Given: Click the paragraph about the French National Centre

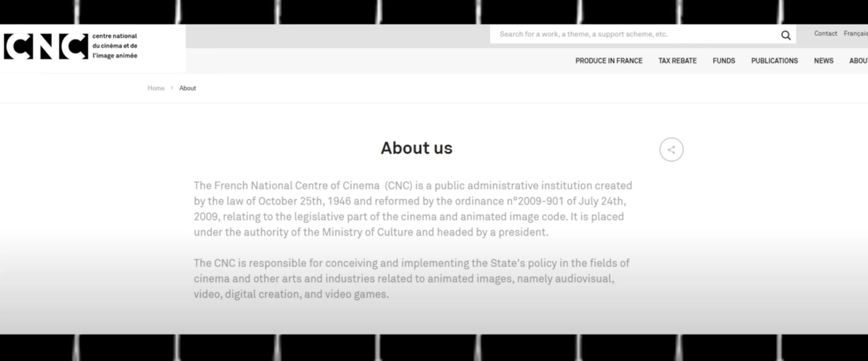Looking at the screenshot, I should coord(412,209).
